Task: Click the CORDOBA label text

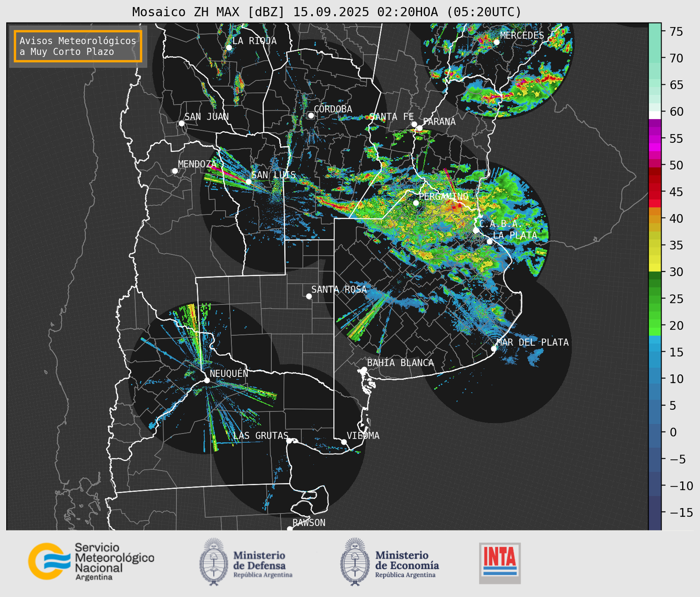Action: coord(333,109)
